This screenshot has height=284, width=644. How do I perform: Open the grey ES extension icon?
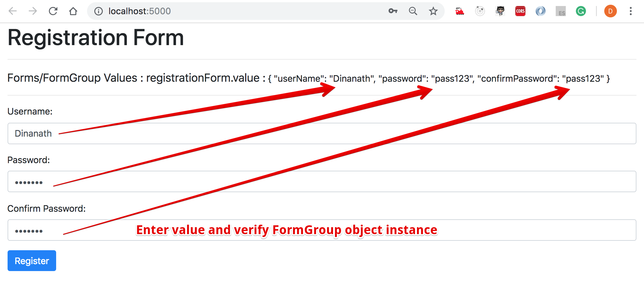[x=561, y=11]
